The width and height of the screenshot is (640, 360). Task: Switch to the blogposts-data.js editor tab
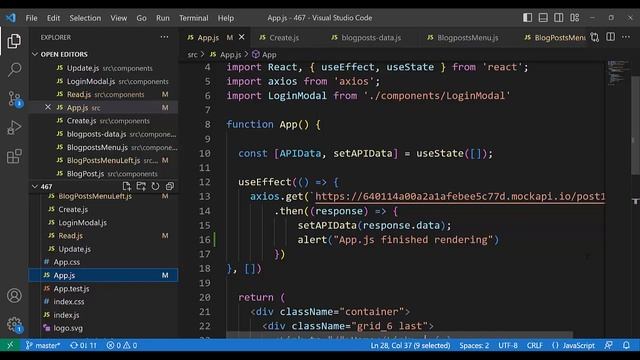(371, 38)
